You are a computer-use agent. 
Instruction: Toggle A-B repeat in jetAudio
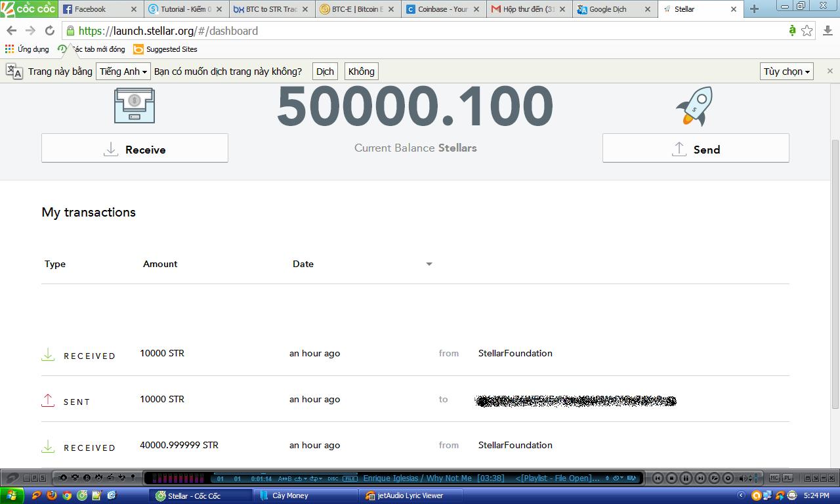(x=285, y=478)
